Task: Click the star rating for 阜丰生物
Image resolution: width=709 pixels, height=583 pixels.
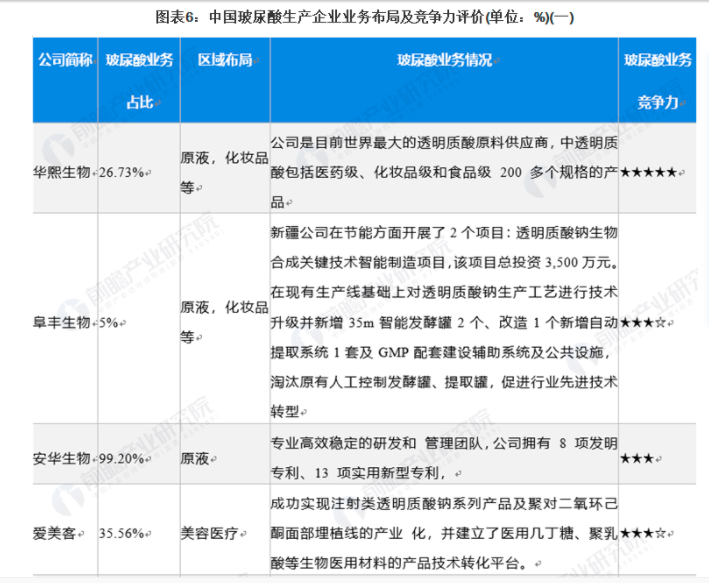Action: (643, 322)
